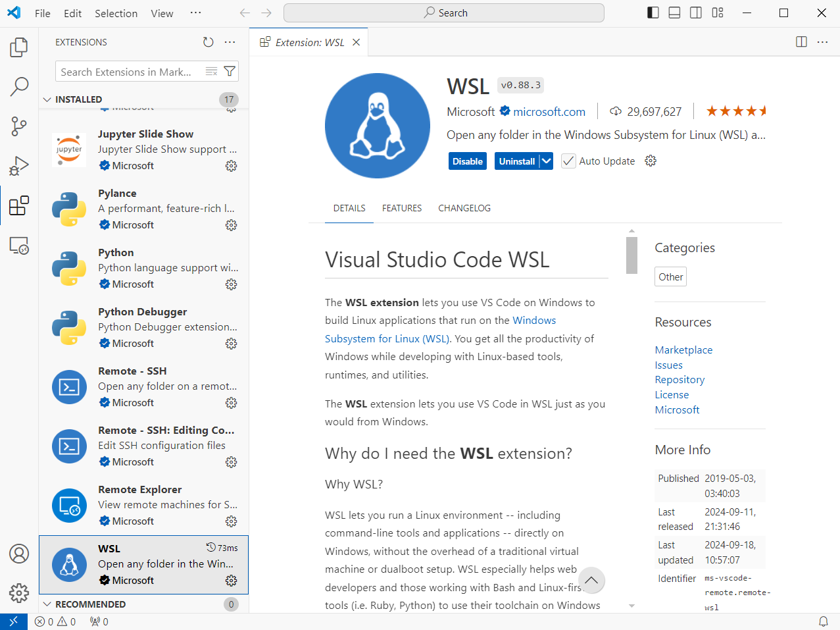This screenshot has height=630, width=840.
Task: Open the Explorer view in activity bar
Action: (x=19, y=47)
